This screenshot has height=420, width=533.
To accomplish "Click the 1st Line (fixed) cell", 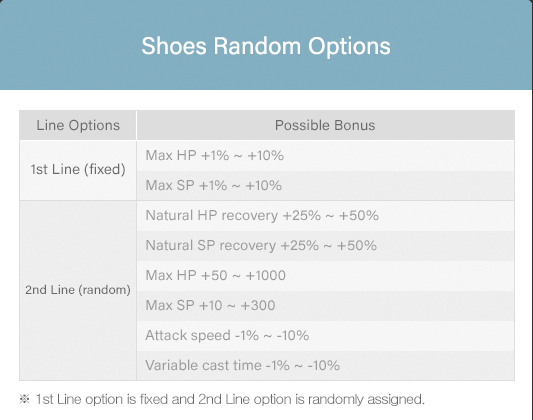I will point(78,170).
